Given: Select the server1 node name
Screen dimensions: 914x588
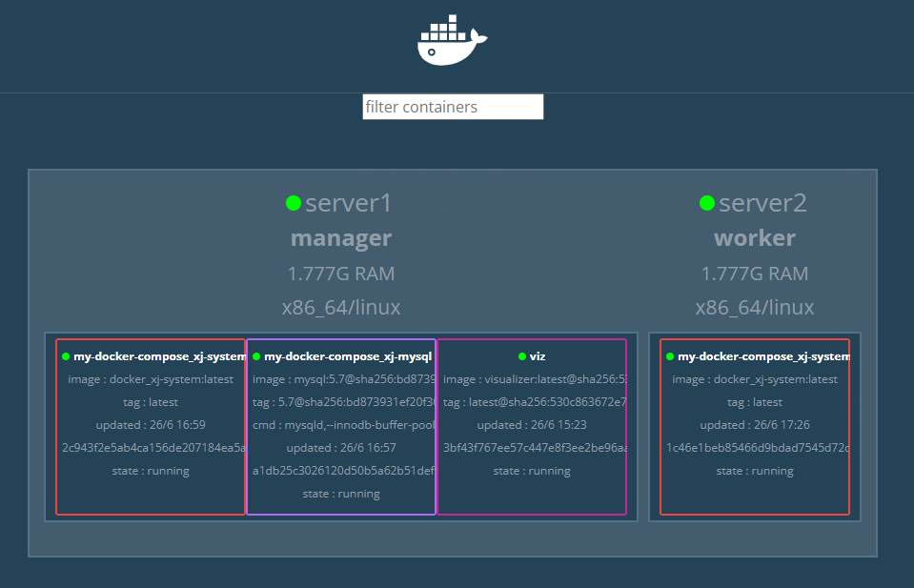Looking at the screenshot, I should coord(349,203).
